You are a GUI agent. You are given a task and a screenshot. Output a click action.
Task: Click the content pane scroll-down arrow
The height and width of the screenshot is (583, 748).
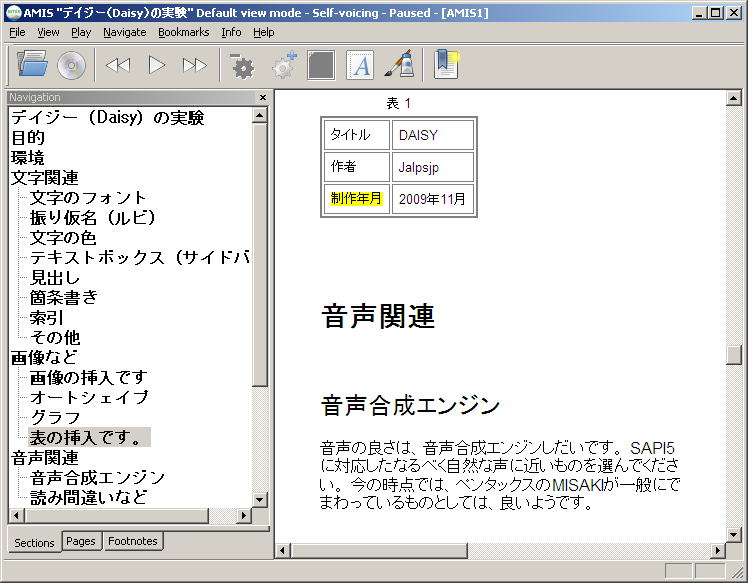click(733, 534)
